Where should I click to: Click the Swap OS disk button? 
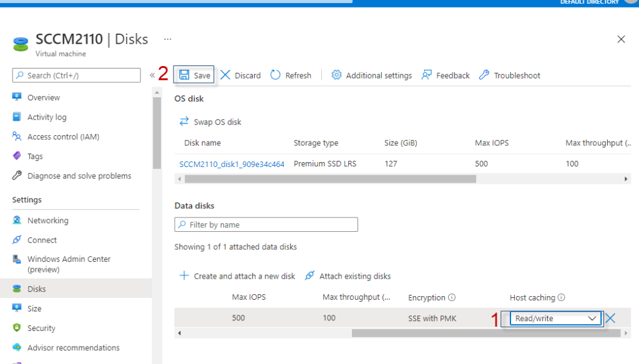pyautogui.click(x=210, y=122)
